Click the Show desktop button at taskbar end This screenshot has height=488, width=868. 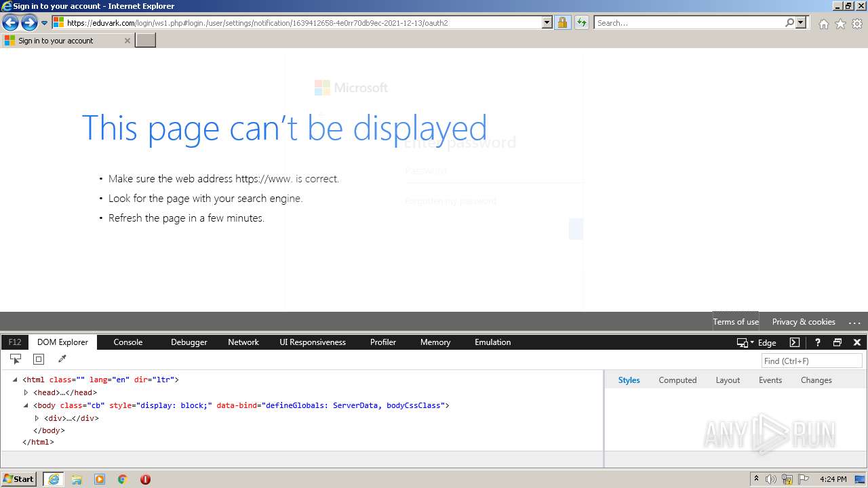(x=861, y=479)
